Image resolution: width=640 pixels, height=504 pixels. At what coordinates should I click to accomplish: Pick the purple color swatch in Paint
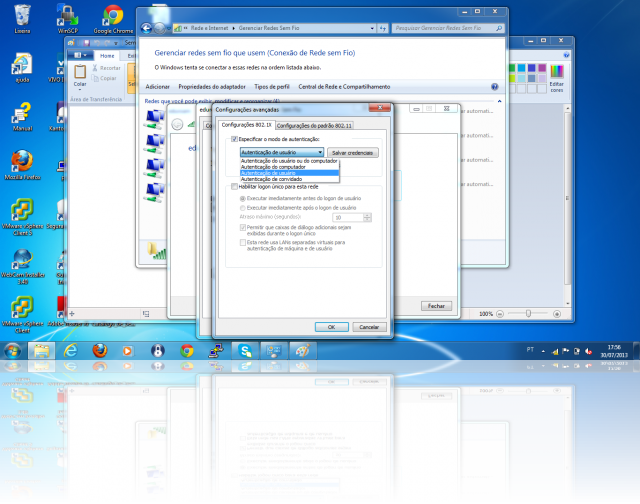click(542, 68)
